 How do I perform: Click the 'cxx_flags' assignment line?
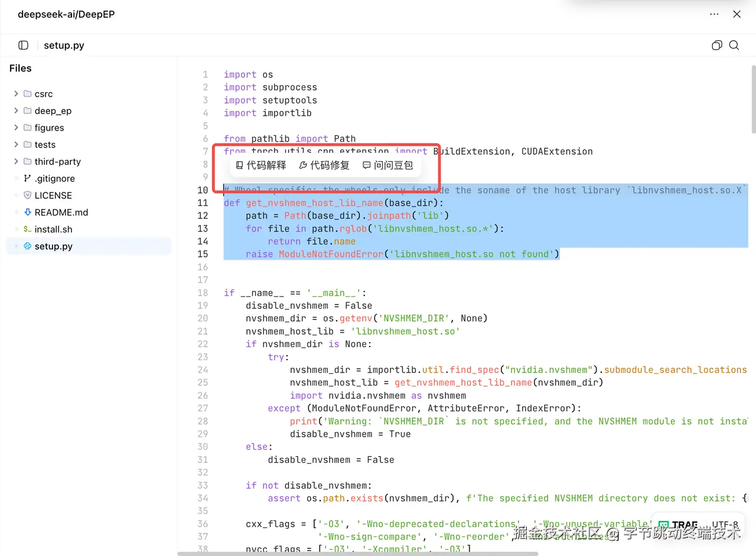point(449,524)
